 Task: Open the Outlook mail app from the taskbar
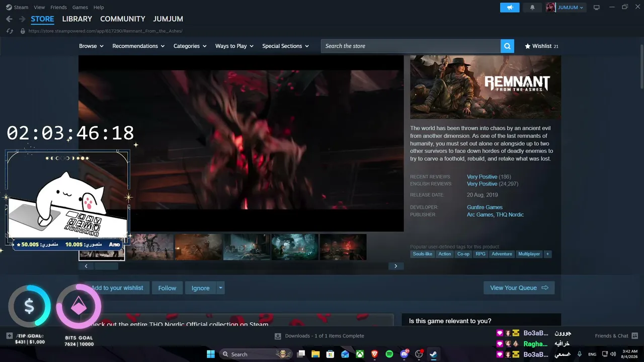345,354
